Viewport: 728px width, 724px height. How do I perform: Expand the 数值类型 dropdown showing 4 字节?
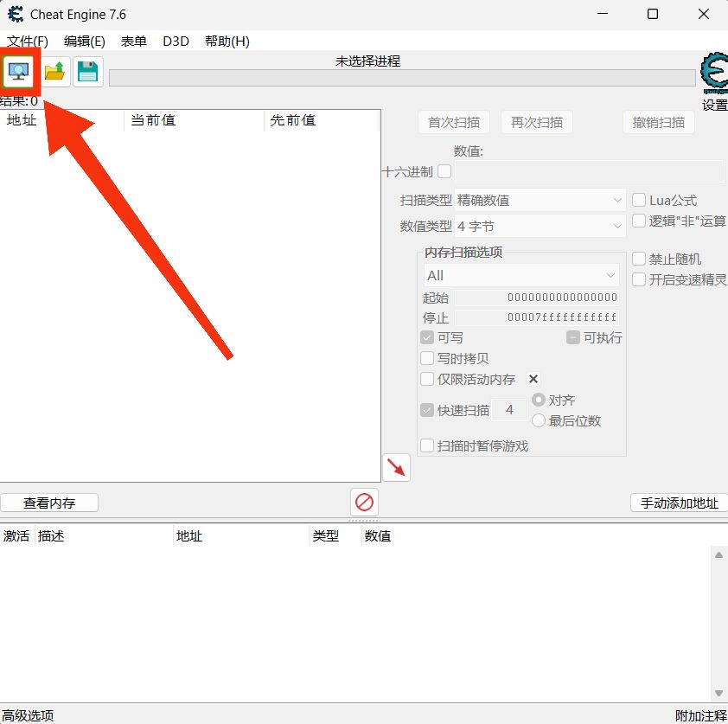pos(540,226)
